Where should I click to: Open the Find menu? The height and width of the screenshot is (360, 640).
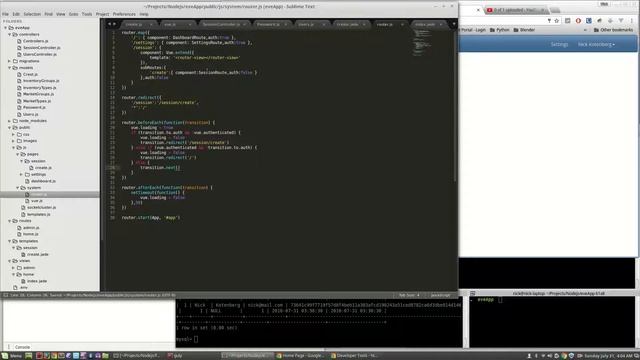pyautogui.click(x=49, y=14)
